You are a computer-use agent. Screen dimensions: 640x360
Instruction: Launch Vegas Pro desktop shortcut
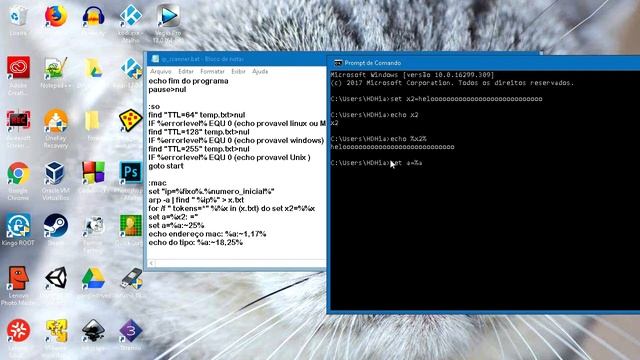(x=168, y=16)
